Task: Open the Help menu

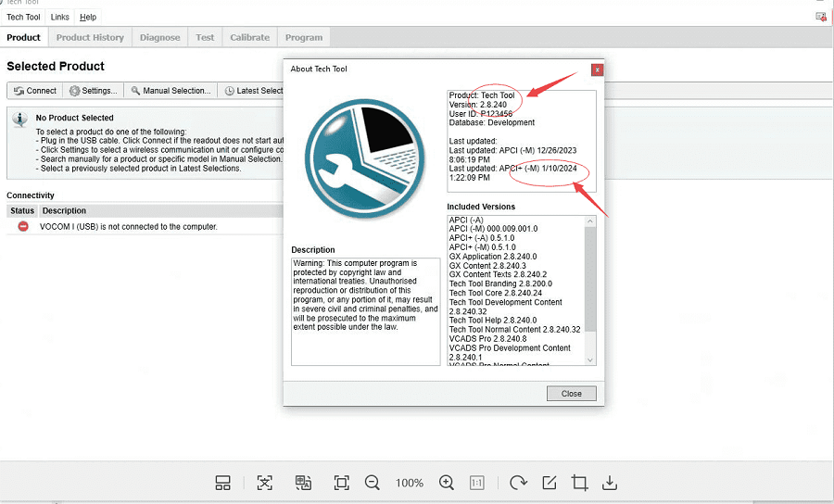Action: click(x=88, y=17)
